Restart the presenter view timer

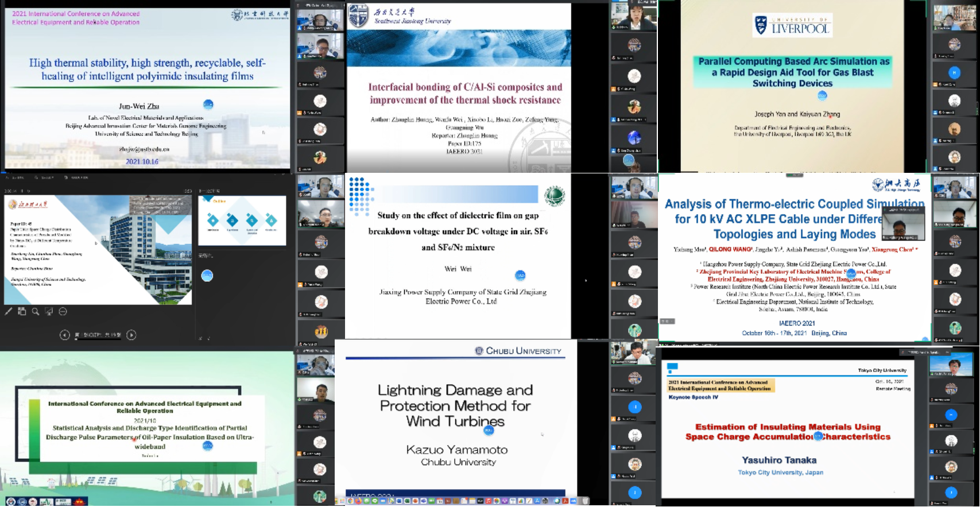point(29,191)
